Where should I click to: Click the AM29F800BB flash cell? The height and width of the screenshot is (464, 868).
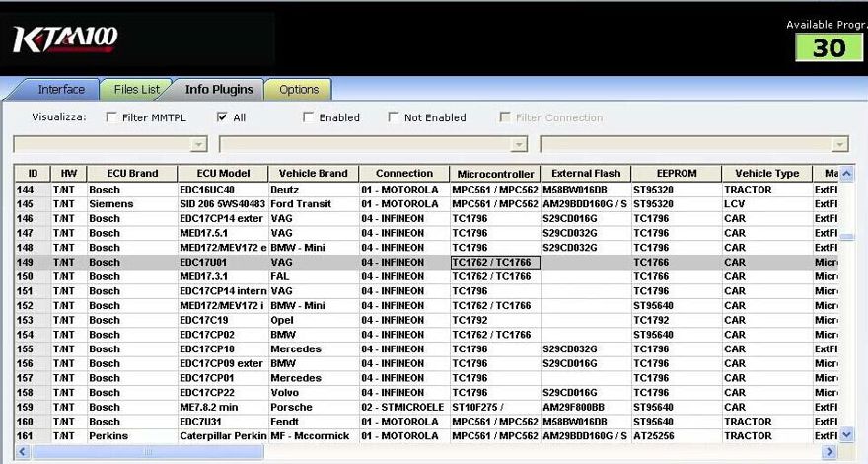(586, 407)
